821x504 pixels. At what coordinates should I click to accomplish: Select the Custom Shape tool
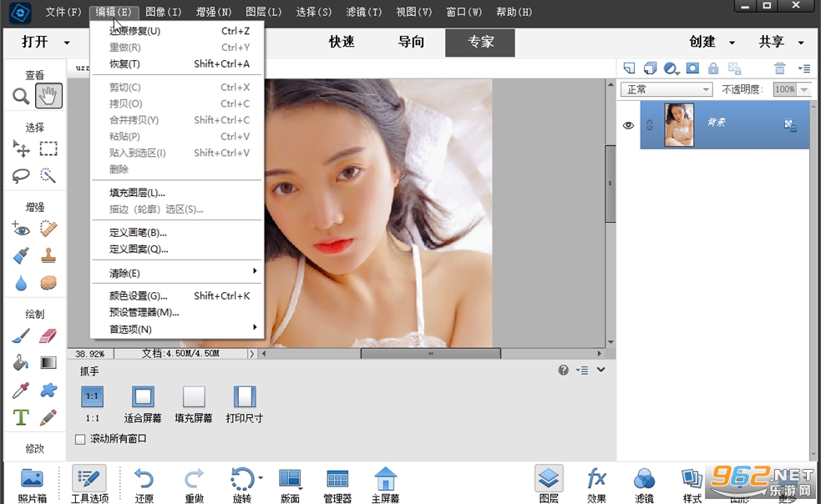48,391
